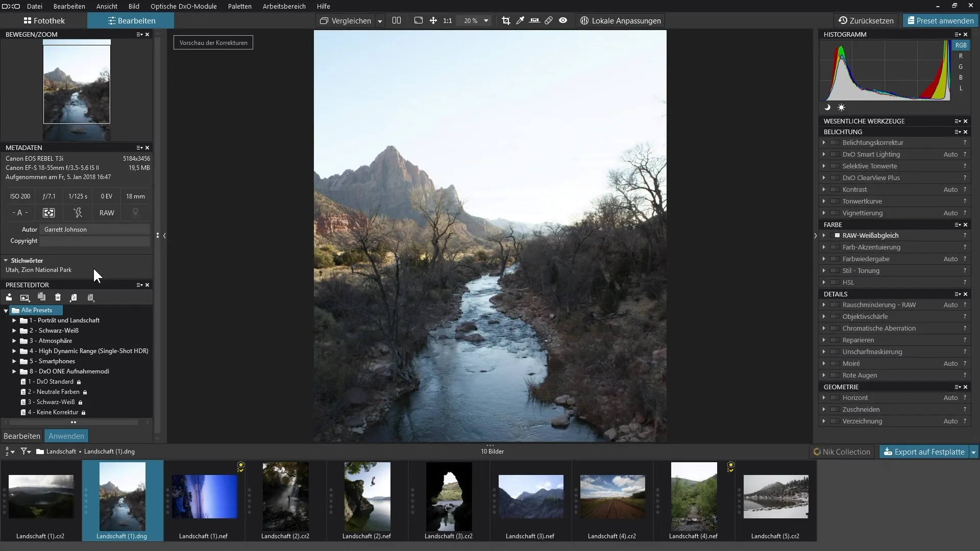This screenshot has height=551, width=980.
Task: Click Zurücksetzen to reset
Action: click(866, 21)
